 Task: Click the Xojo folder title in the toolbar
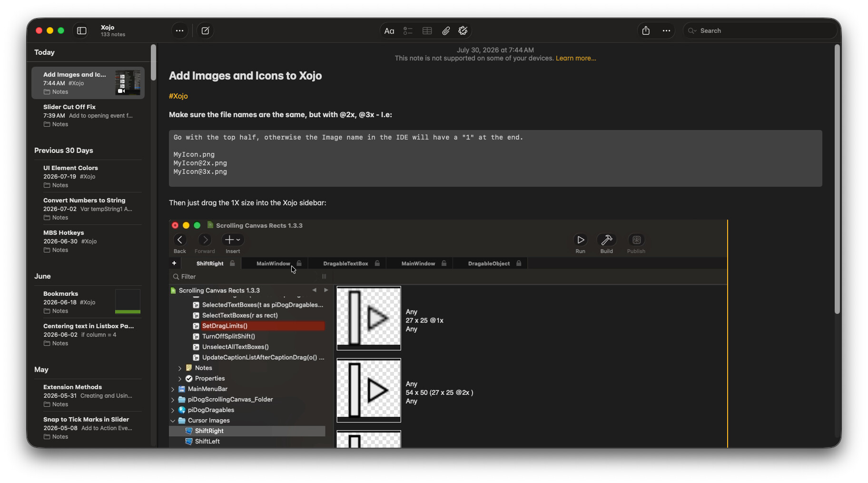(108, 27)
